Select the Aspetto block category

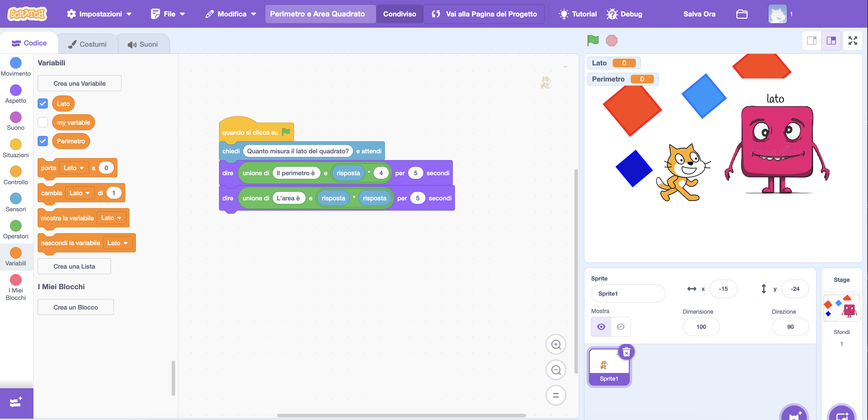[x=16, y=94]
